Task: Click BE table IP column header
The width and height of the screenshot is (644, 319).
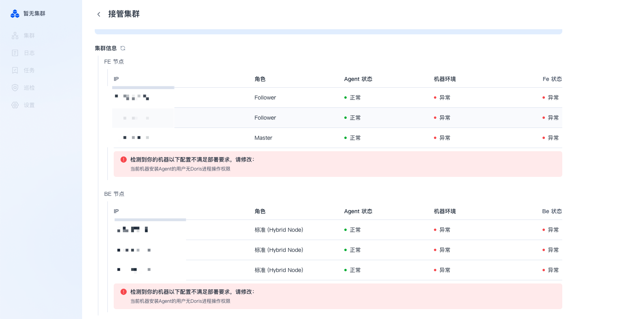Action: coord(116,211)
